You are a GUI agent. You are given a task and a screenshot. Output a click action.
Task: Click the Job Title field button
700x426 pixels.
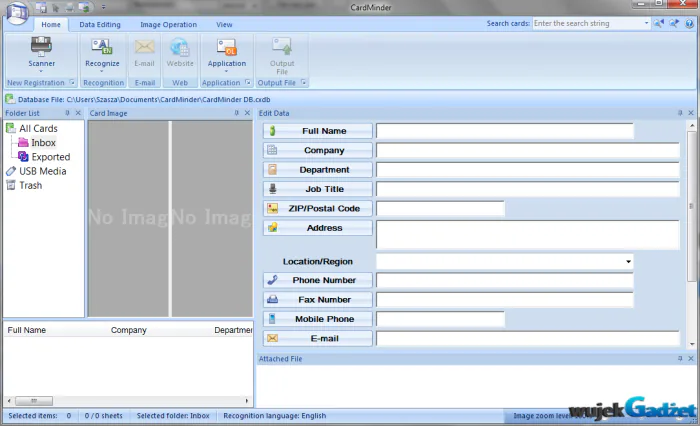pyautogui.click(x=317, y=189)
